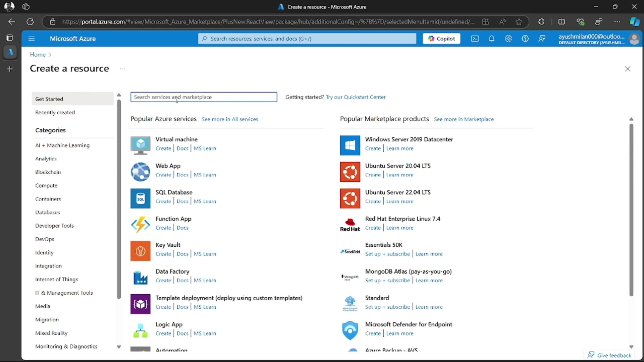Screen dimensions: 644x362
Task: Open the notifications bell
Action: point(492,39)
